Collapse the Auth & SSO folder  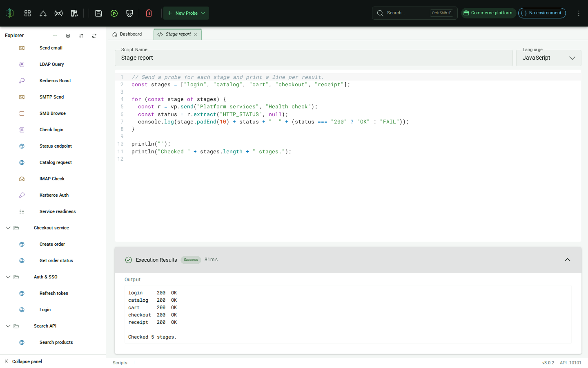pos(8,277)
